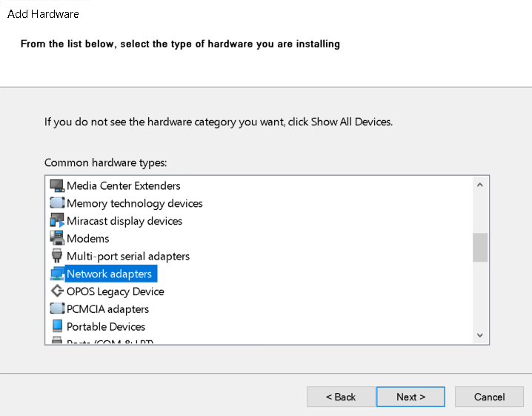Click the Media Center Extenders icon

pyautogui.click(x=57, y=185)
